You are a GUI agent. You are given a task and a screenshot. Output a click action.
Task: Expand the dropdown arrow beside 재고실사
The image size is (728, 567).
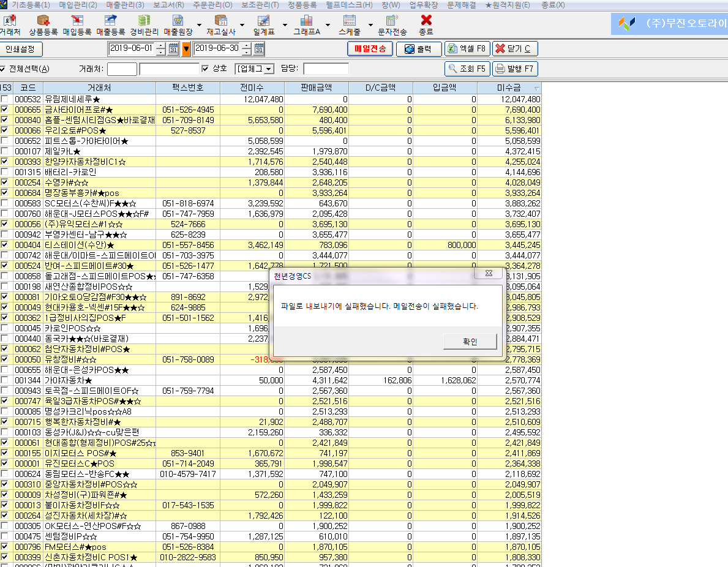coord(242,25)
